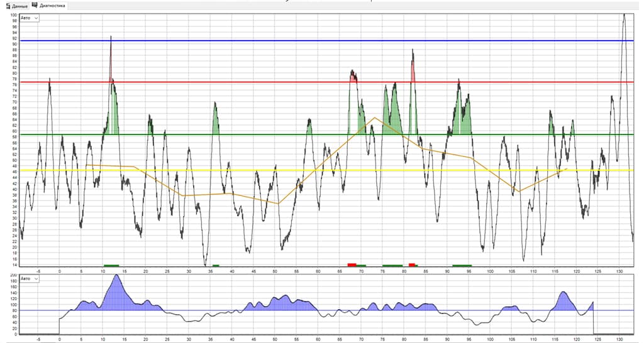
Task: Click the tallest blue peak in lower chart
Action: [116, 277]
